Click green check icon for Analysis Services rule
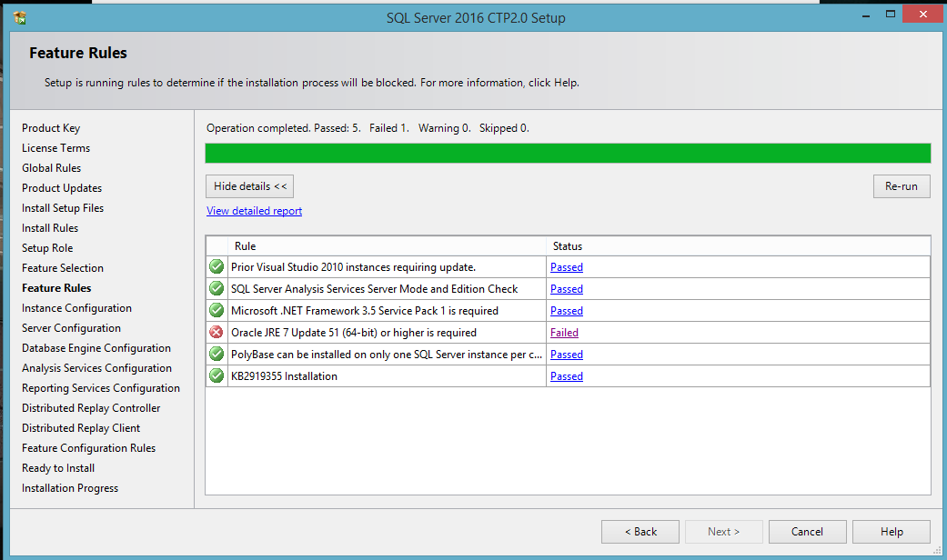Screen dimensions: 947x560 (217, 288)
